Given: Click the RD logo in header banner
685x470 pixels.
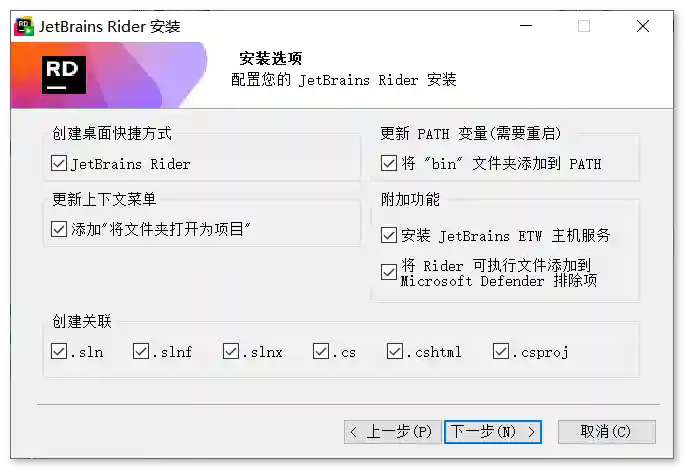Looking at the screenshot, I should point(64,75).
